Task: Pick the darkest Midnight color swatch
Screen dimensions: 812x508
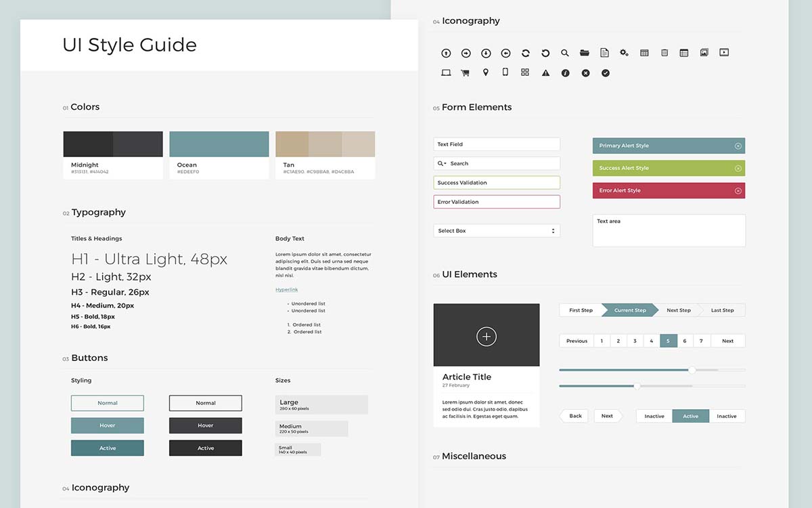Action: pyautogui.click(x=88, y=144)
